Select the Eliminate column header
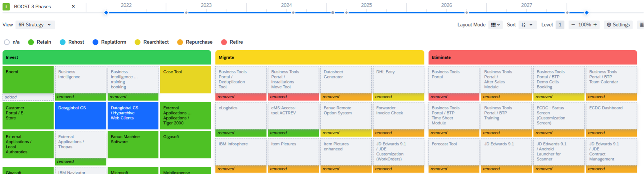 [x=533, y=57]
